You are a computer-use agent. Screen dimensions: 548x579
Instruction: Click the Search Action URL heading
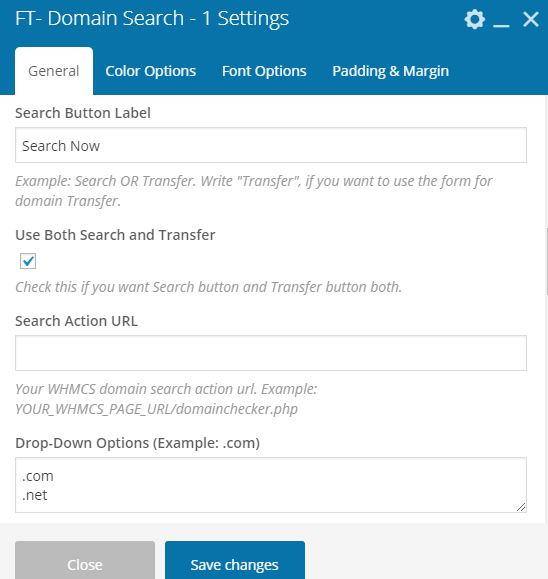click(x=76, y=321)
